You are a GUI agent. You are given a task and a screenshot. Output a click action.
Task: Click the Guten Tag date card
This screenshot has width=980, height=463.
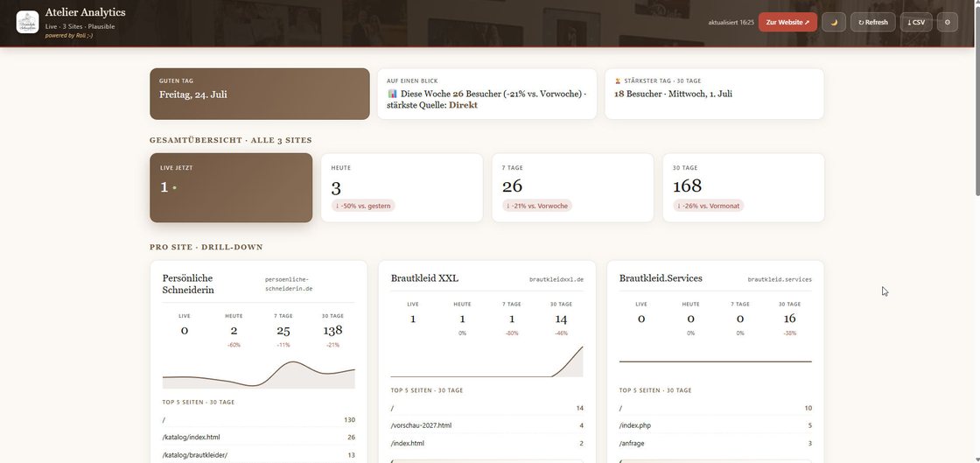click(x=259, y=94)
